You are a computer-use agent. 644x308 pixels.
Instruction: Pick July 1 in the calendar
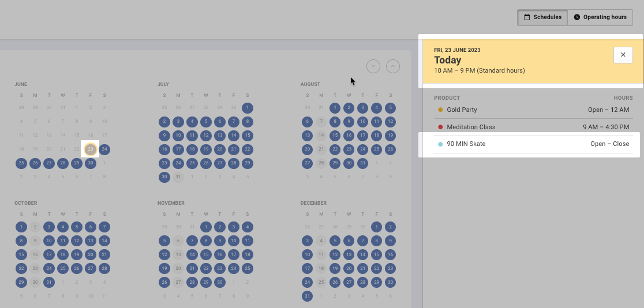[247, 107]
